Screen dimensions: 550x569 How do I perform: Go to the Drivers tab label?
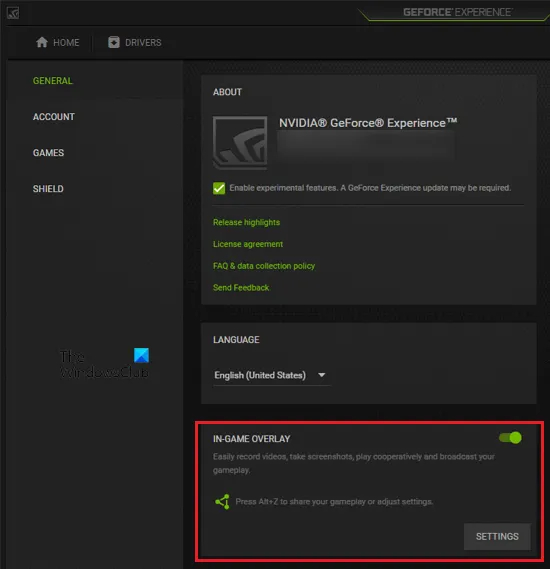143,42
